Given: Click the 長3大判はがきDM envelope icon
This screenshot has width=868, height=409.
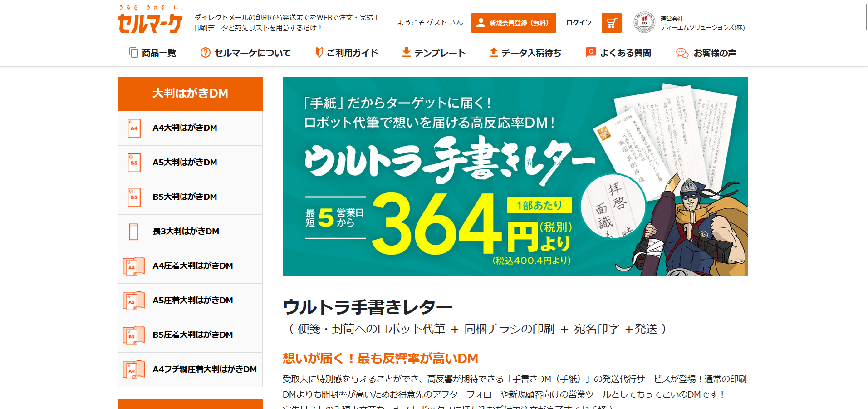Looking at the screenshot, I should pyautogui.click(x=133, y=232).
